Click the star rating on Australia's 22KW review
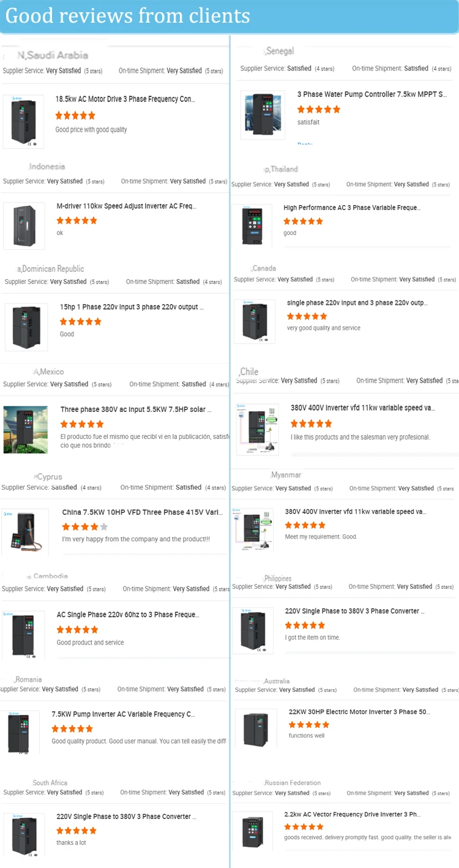459x868 pixels. click(308, 724)
